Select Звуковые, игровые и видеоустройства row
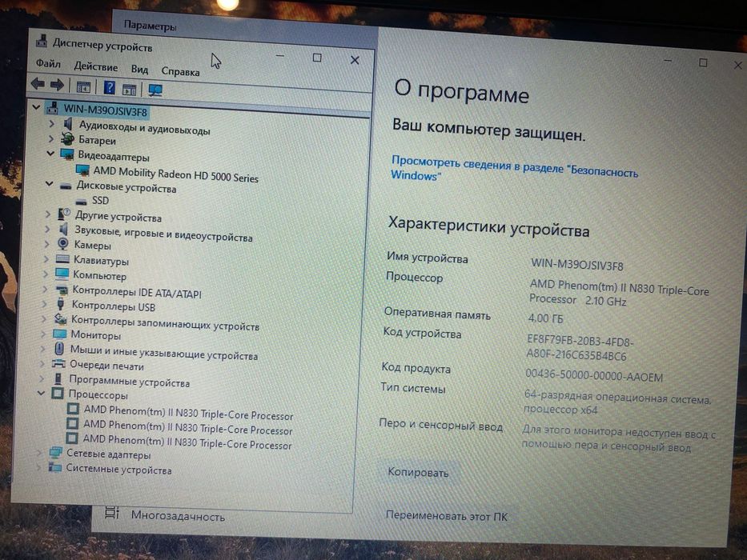Image resolution: width=747 pixels, height=560 pixels. (163, 233)
